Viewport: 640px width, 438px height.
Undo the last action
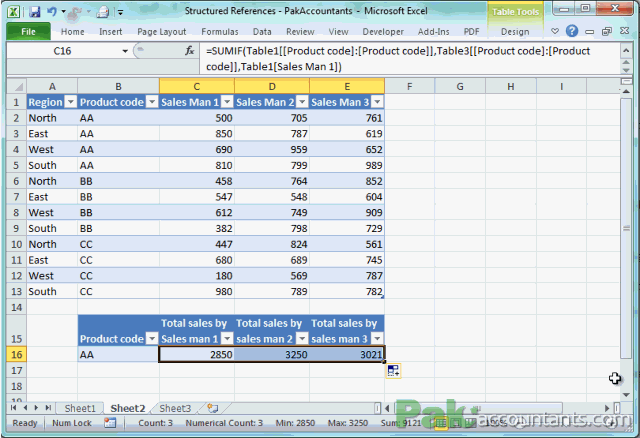tap(51, 11)
